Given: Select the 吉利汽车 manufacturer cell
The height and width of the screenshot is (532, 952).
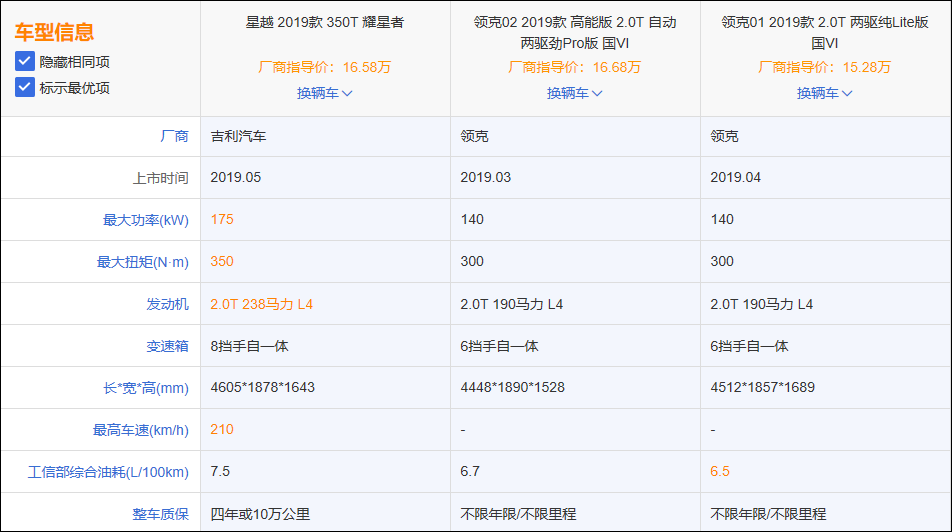Looking at the screenshot, I should [x=238, y=136].
